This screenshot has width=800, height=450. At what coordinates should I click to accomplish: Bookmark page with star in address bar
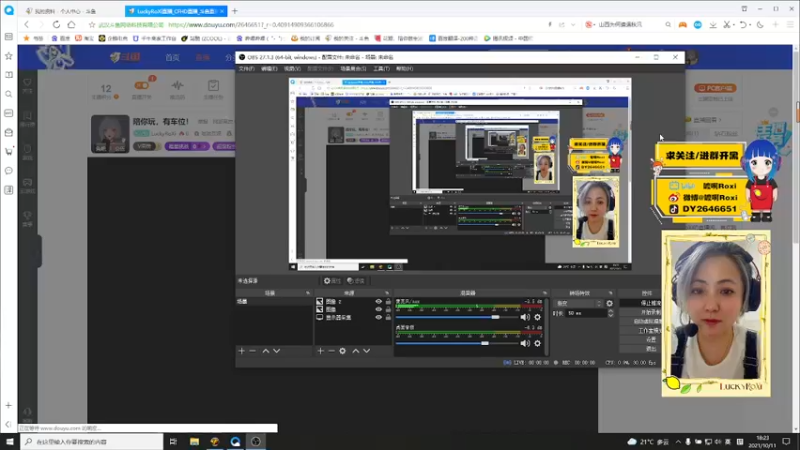(x=92, y=24)
